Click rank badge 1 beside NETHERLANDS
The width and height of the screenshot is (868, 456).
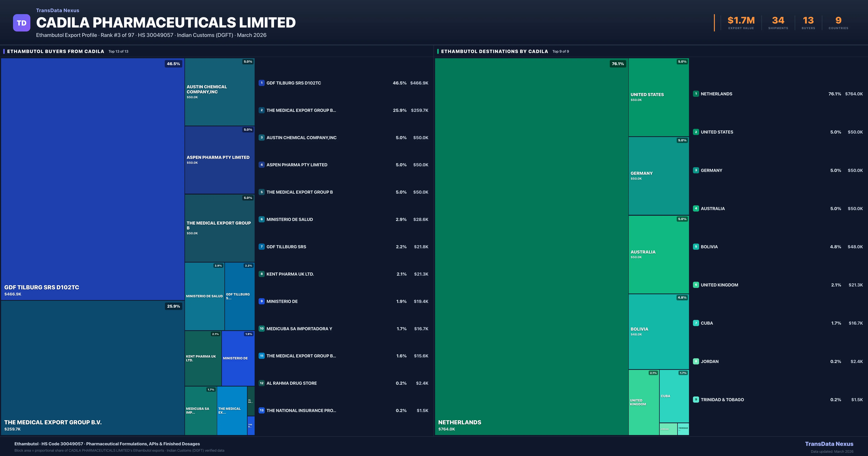(x=696, y=94)
